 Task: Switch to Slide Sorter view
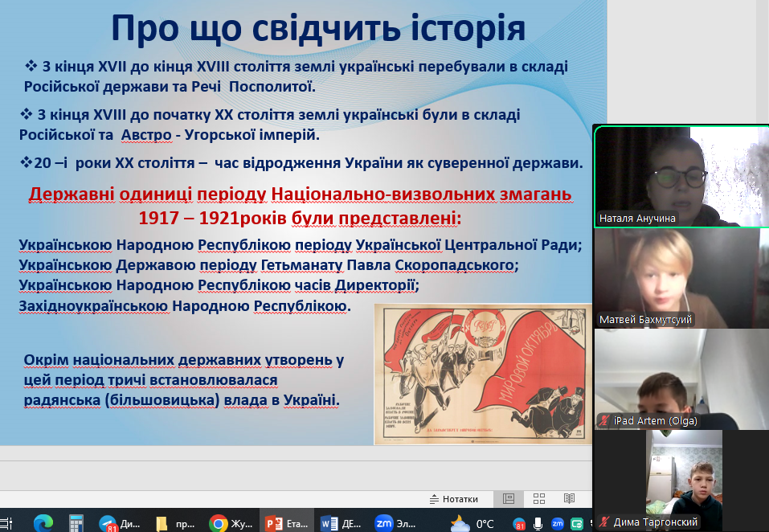click(x=539, y=499)
